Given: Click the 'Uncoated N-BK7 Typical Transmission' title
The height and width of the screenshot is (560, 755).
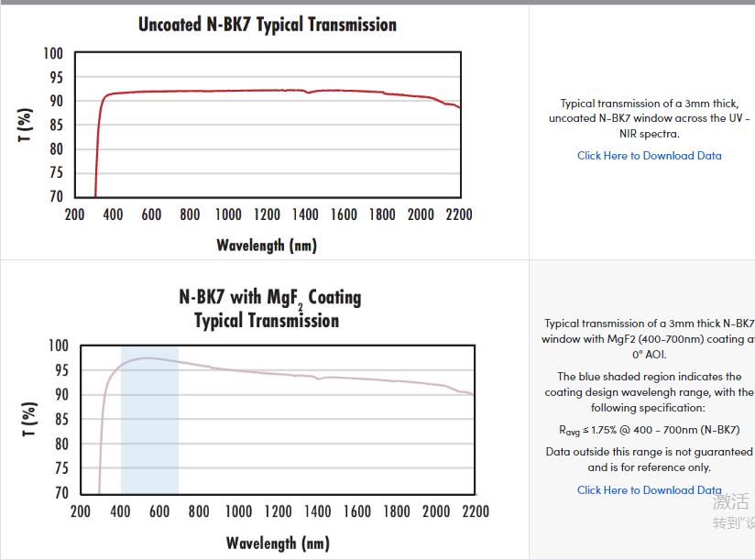Looking at the screenshot, I should tap(268, 25).
